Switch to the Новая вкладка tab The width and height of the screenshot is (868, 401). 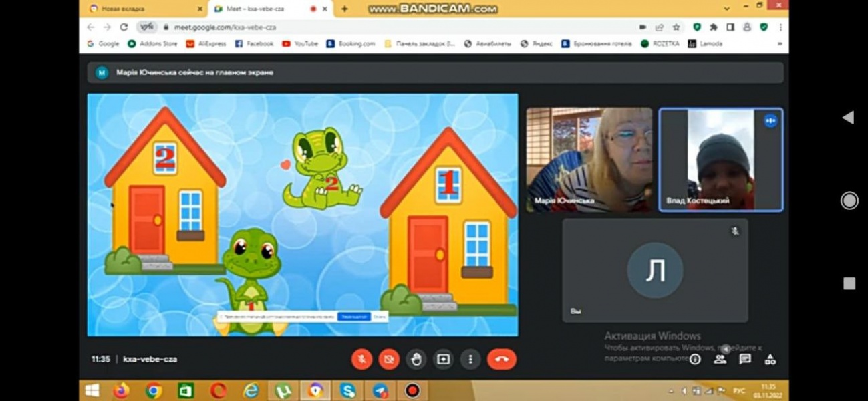point(142,9)
